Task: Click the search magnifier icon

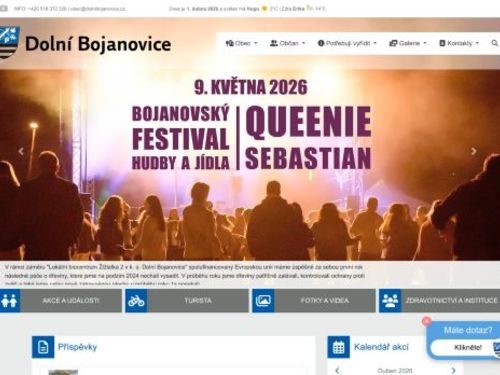Action: pyautogui.click(x=494, y=43)
